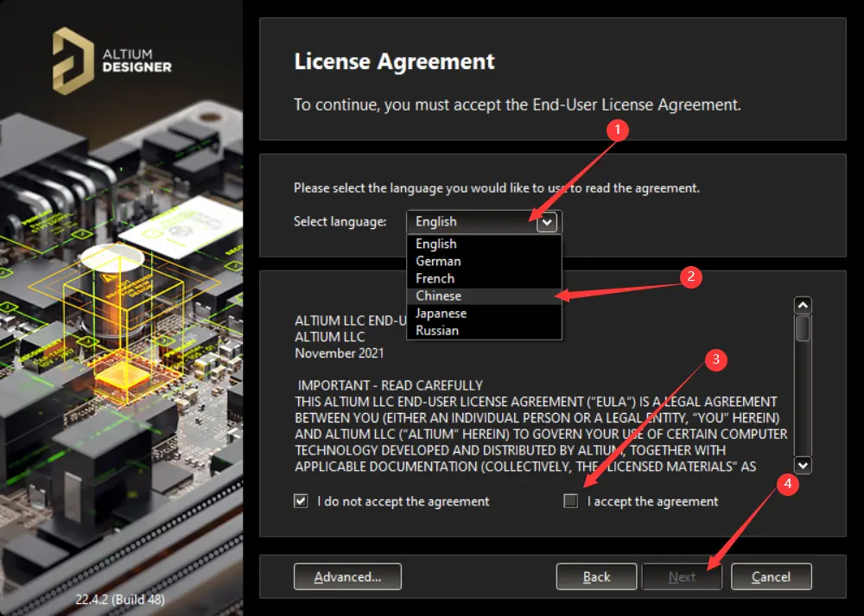This screenshot has width=864, height=616.
Task: Choose German from the language list
Action: [484, 261]
